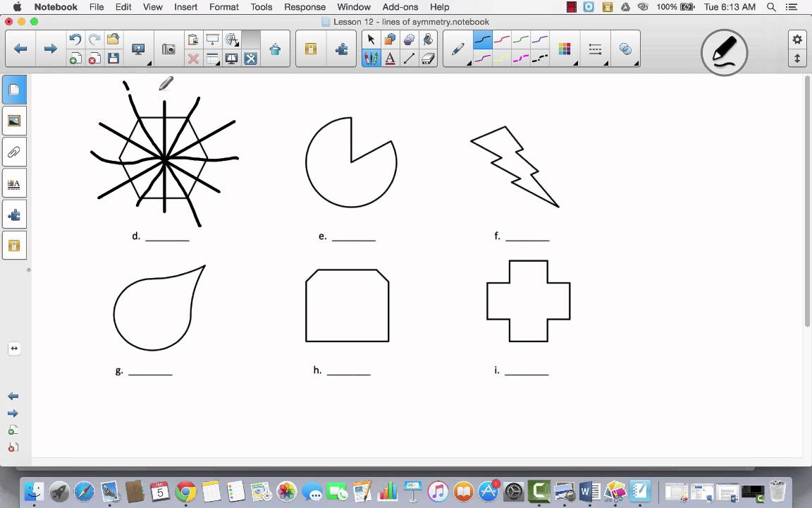Click the blue tools X icon in toolbar
Screen dimensions: 812x508
tap(251, 58)
